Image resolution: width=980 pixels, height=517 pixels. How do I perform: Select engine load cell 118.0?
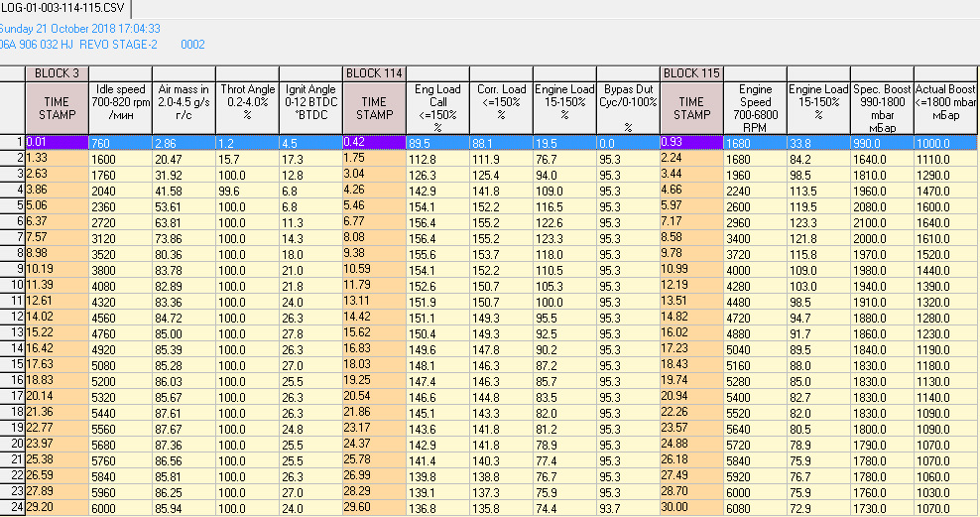(x=564, y=254)
